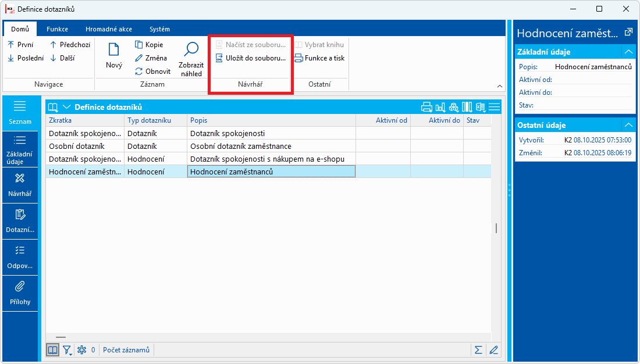
Task: Click Změnil date 08.10.2025 08:06:19
Action: pos(602,152)
